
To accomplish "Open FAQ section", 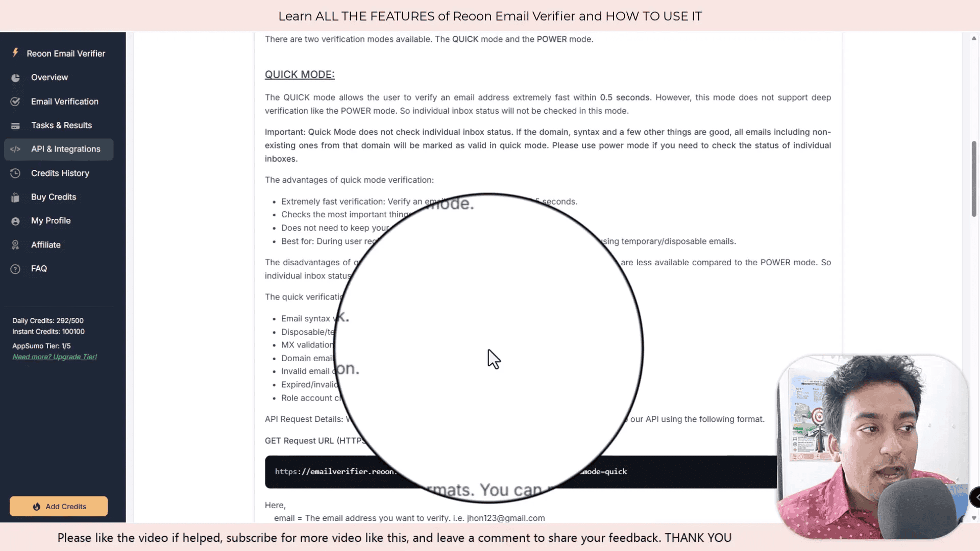I will pyautogui.click(x=38, y=268).
